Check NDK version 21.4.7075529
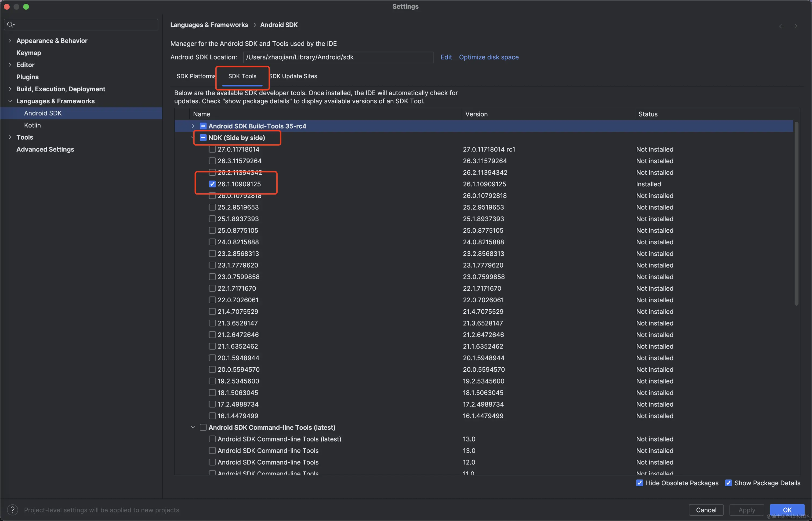This screenshot has width=812, height=521. click(x=212, y=312)
